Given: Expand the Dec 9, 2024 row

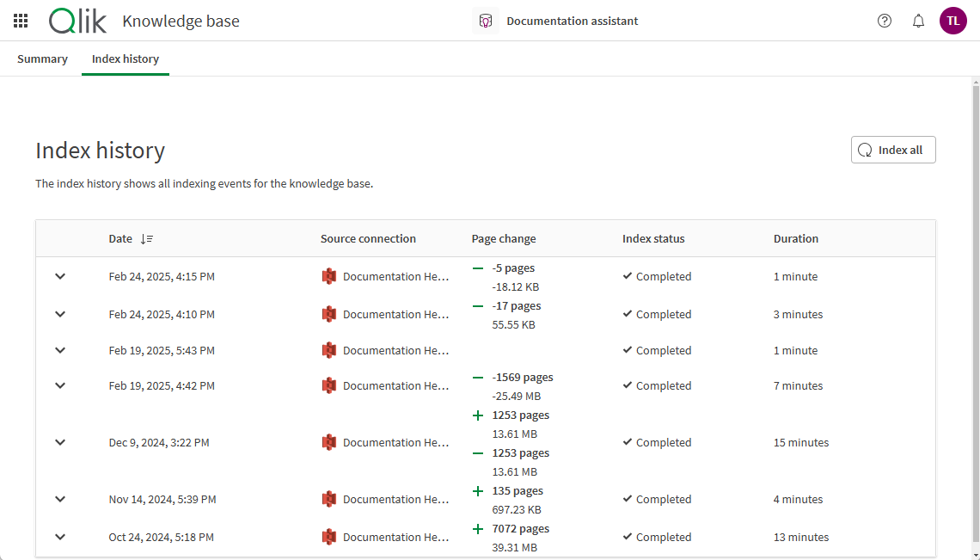Looking at the screenshot, I should tap(60, 442).
